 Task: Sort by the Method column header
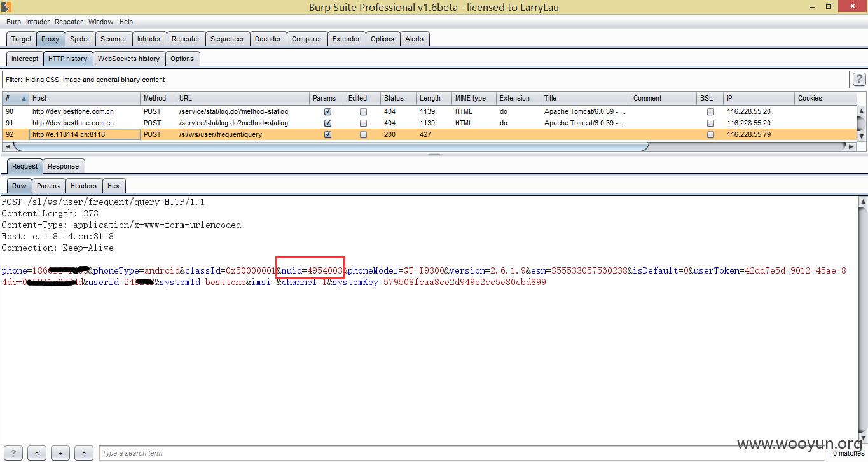[158, 98]
